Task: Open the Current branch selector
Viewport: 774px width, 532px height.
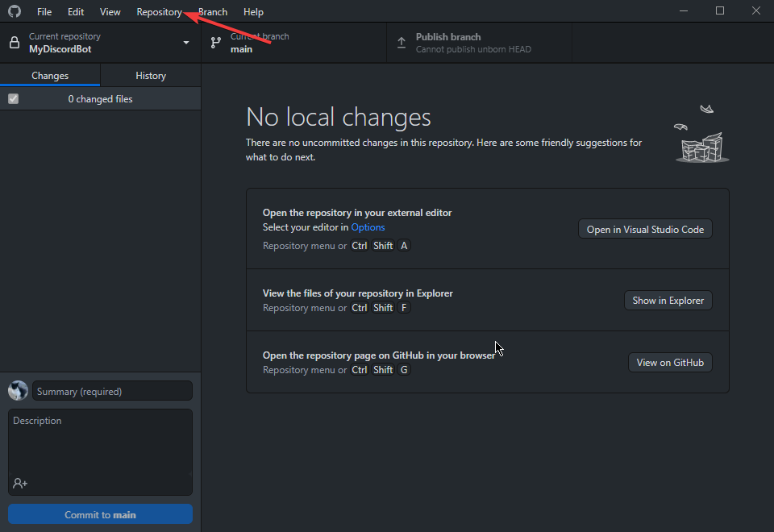Action: click(x=294, y=43)
